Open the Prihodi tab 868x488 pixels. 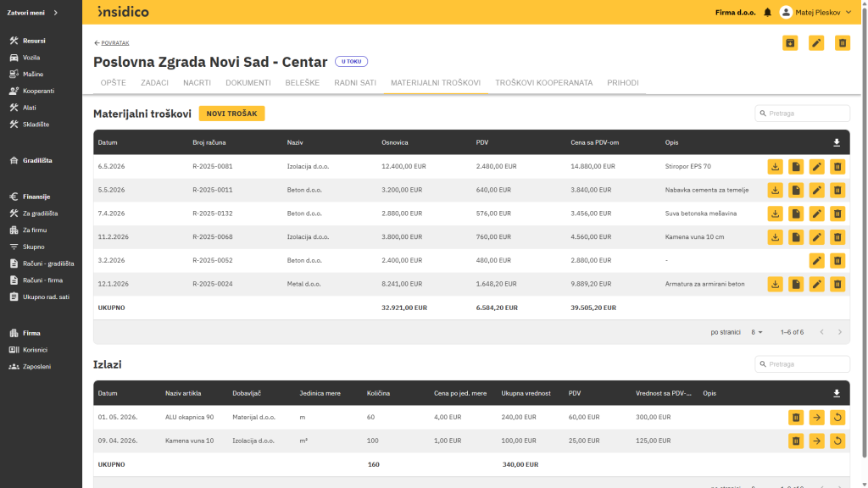point(623,83)
